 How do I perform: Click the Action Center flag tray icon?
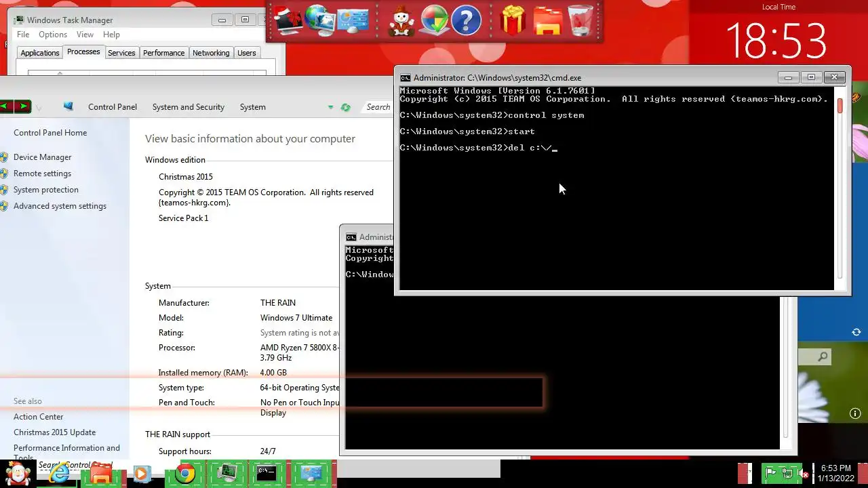pyautogui.click(x=770, y=473)
